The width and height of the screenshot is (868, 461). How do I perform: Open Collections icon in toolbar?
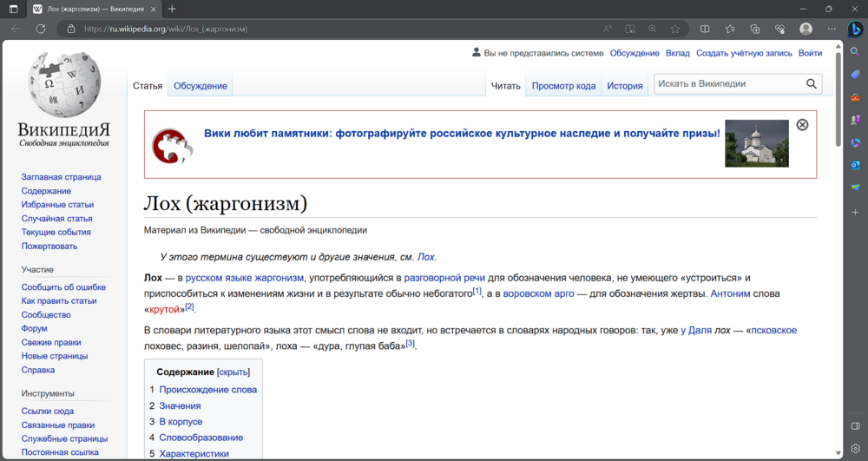755,29
